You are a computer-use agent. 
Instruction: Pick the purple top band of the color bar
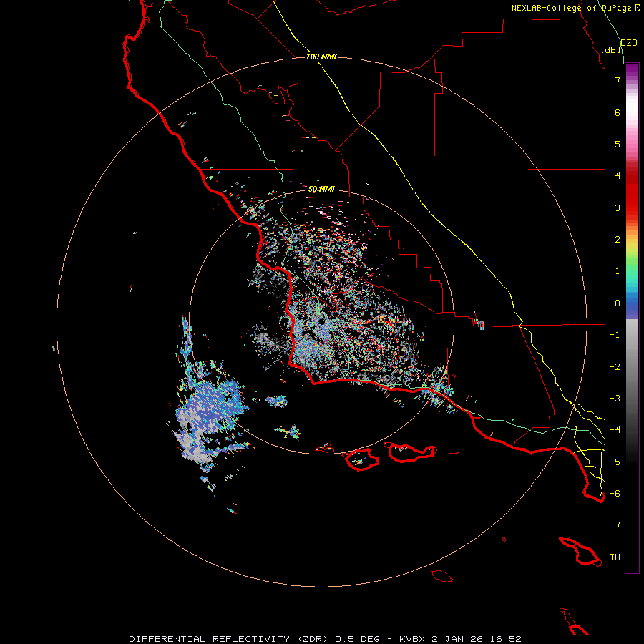tap(632, 69)
